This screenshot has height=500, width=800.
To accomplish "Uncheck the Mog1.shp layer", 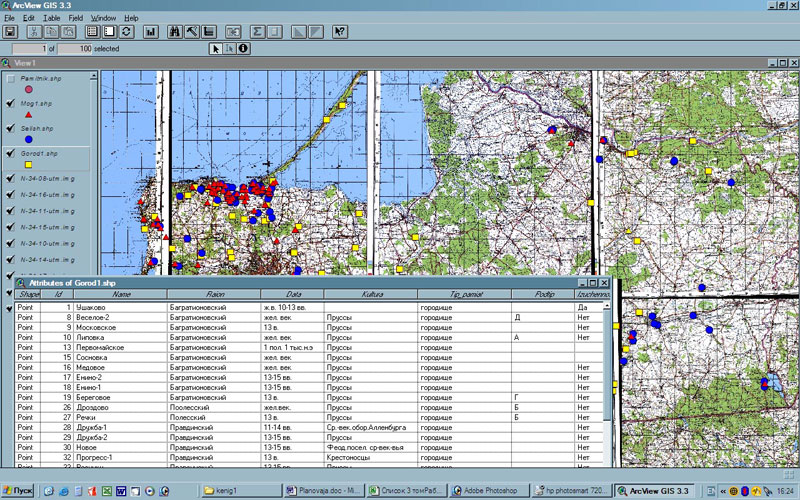I will 10,103.
